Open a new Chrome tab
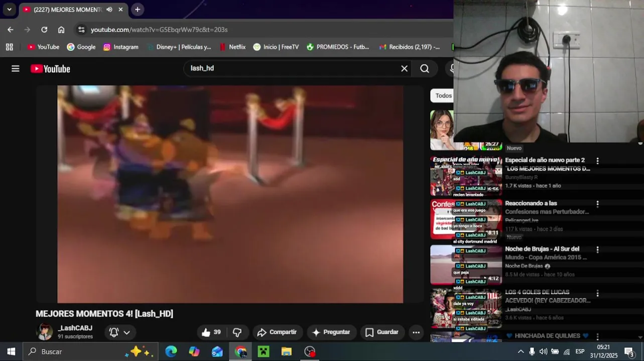The height and width of the screenshot is (361, 644). 137,10
